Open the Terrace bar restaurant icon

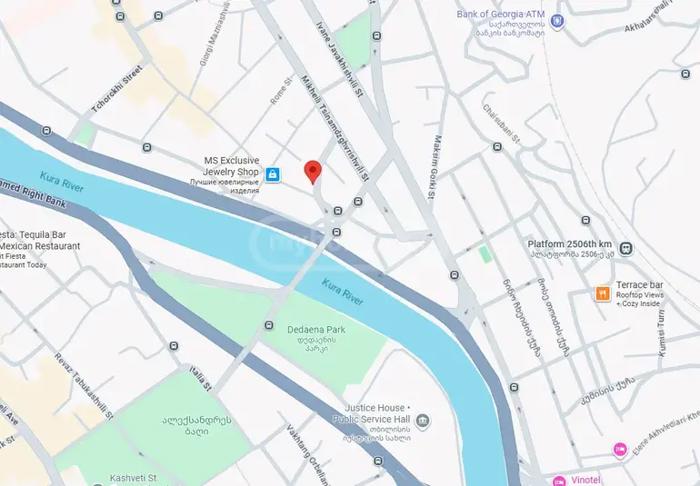tap(602, 294)
